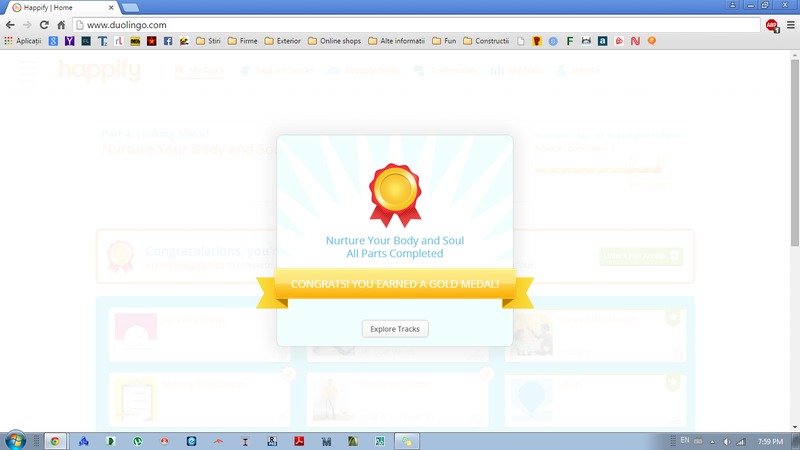The width and height of the screenshot is (800, 450).
Task: Open the Yahoo bookmark icon
Action: tap(69, 41)
